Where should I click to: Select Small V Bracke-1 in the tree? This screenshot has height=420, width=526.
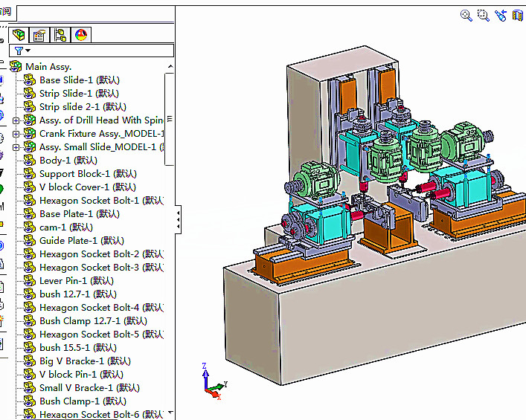89,388
